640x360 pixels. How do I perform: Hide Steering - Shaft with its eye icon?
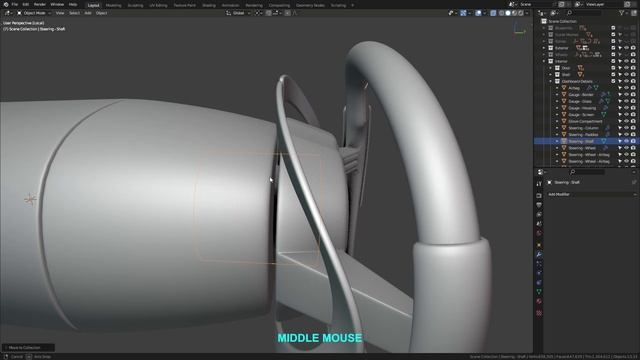pyautogui.click(x=627, y=141)
